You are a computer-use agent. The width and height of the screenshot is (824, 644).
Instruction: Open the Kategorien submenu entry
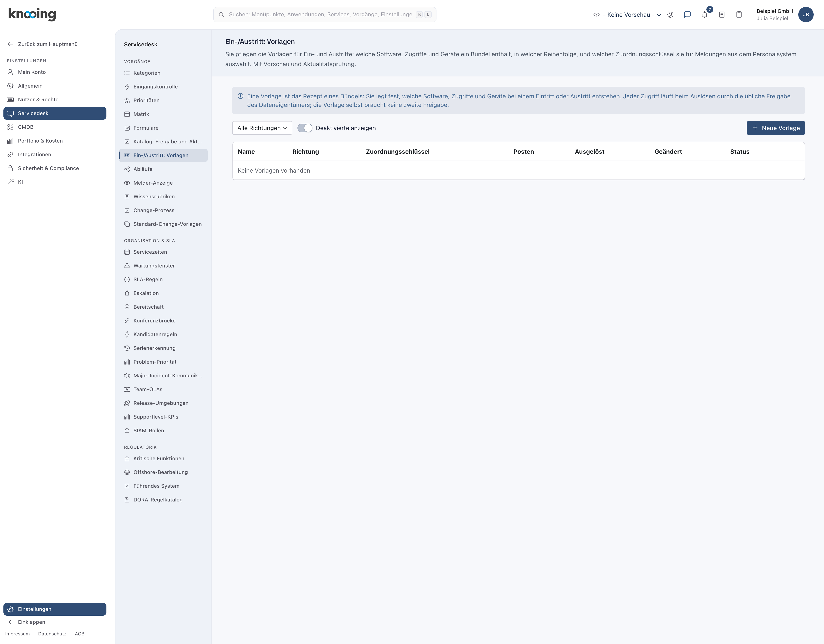[163, 73]
